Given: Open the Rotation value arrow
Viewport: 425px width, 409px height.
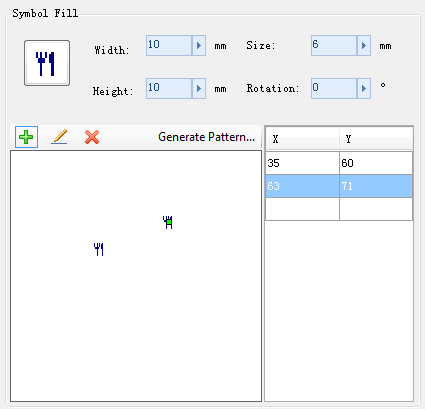Looking at the screenshot, I should pyautogui.click(x=364, y=88).
